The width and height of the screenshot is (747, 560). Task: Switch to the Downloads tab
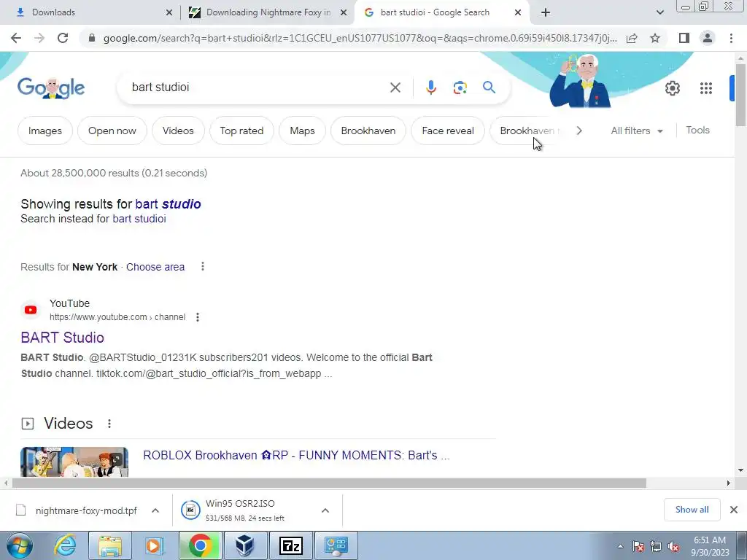(x=90, y=12)
